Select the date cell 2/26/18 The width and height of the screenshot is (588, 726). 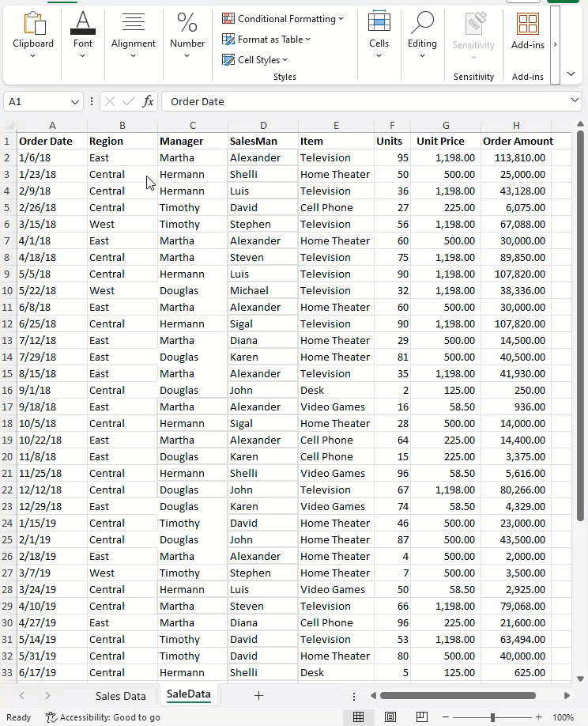click(x=52, y=208)
